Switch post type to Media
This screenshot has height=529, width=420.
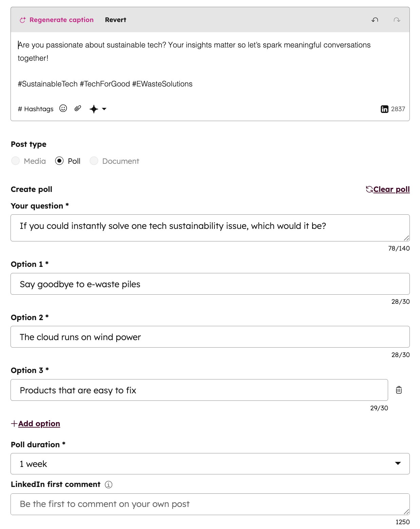16,161
